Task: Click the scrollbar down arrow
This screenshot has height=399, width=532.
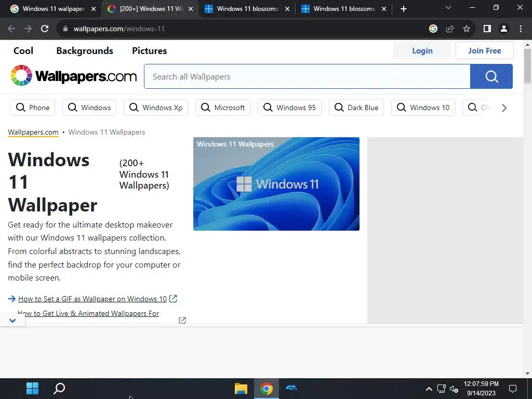Action: coord(527,374)
